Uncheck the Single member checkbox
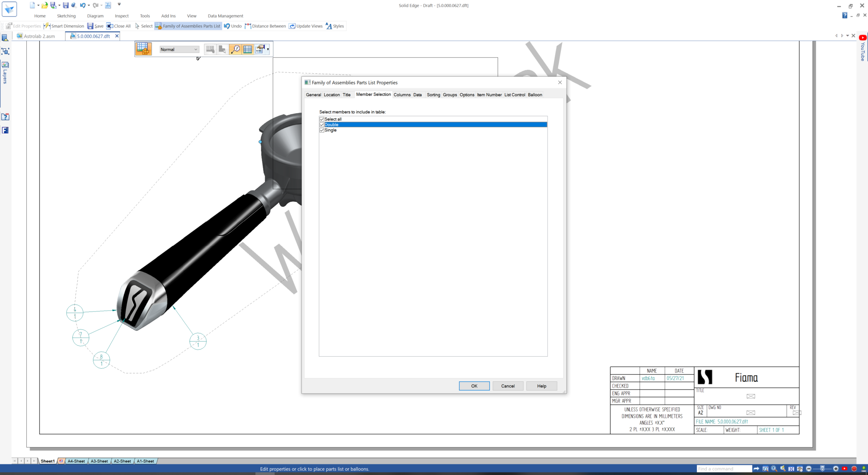868x475 pixels. (322, 130)
